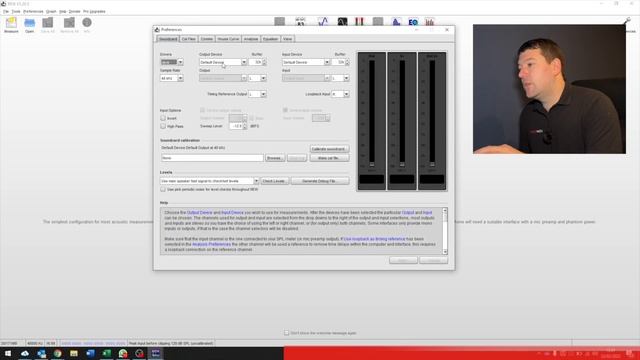This screenshot has height=360, width=640.
Task: Open Outlook from the taskbar
Action: click(x=41, y=353)
